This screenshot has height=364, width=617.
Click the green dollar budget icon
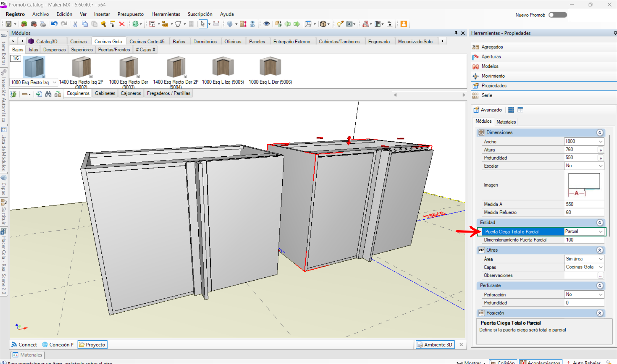[136, 24]
